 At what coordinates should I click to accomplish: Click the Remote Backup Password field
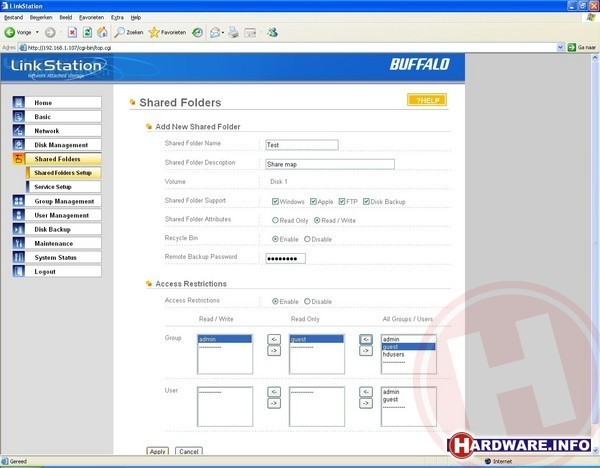pyautogui.click(x=285, y=258)
